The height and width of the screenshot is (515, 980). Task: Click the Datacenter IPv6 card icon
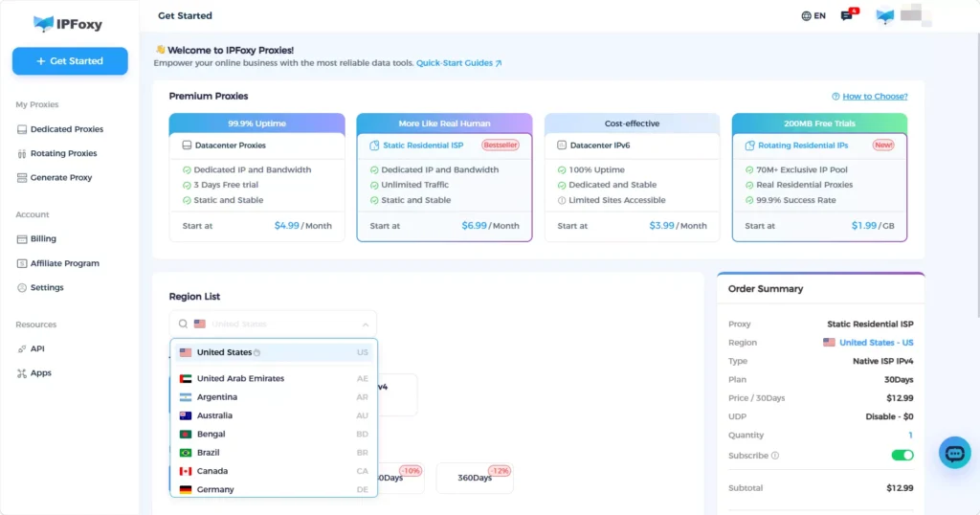click(562, 145)
